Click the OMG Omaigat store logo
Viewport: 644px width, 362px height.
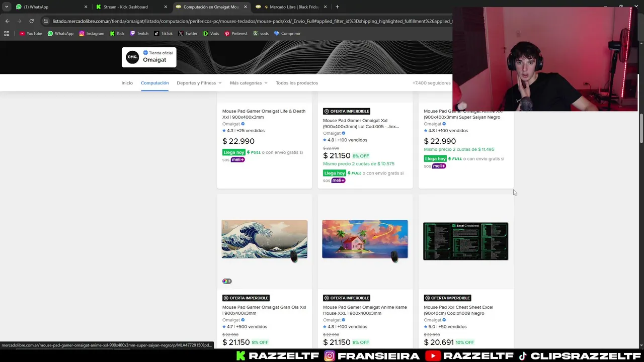132,57
